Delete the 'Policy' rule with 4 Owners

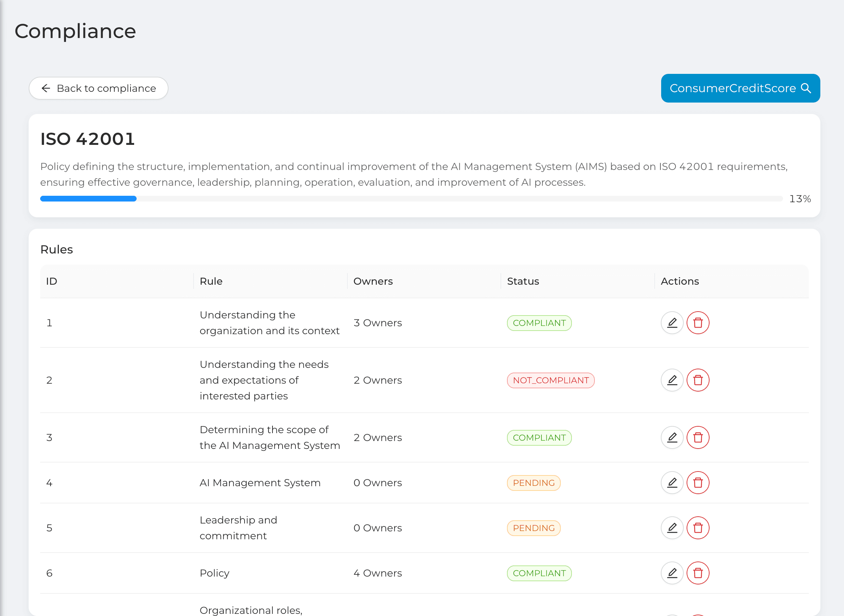coord(698,573)
